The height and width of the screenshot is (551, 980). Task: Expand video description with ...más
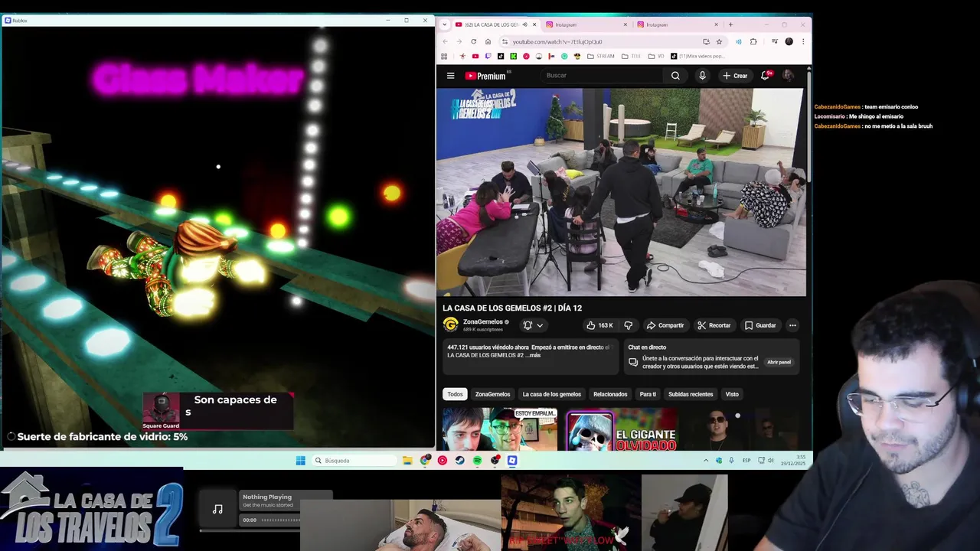pyautogui.click(x=534, y=355)
